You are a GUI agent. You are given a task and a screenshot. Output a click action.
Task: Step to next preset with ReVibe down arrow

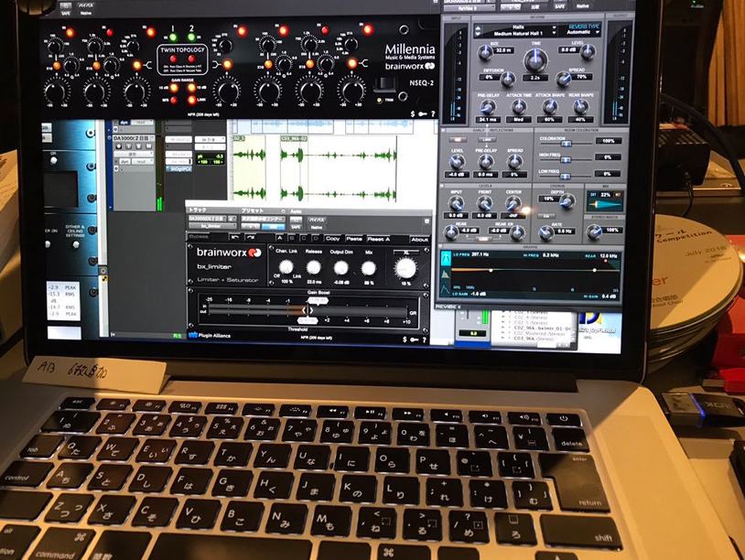coord(478,35)
